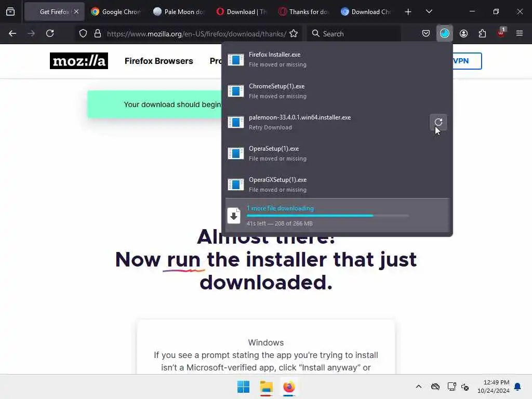
Task: Open '1 more file downloading' summary
Action: point(337,216)
